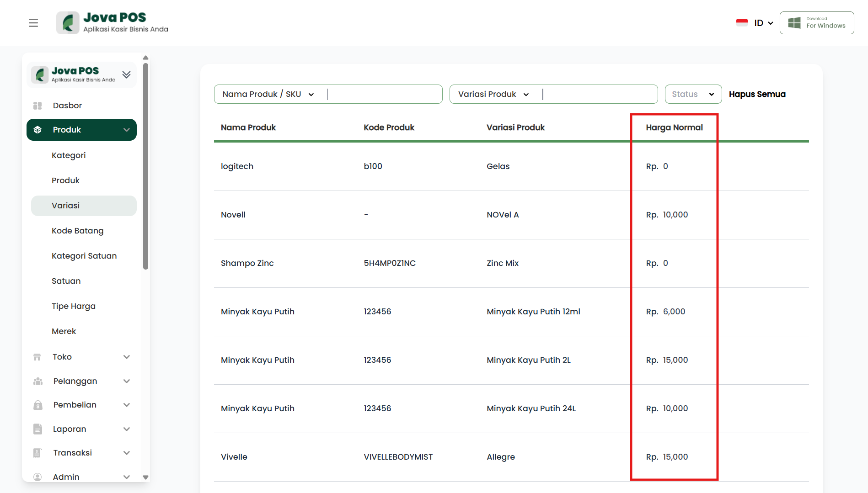Screen dimensions: 868x493
Task: Open the Status dropdown
Action: click(693, 94)
